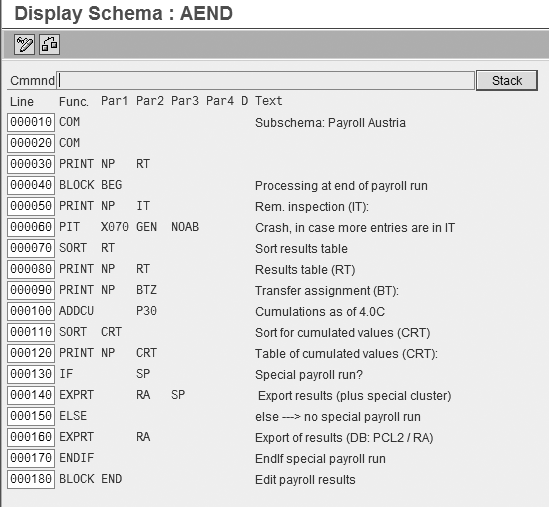
Task: Click the ELSE function on line 000150
Action: pyautogui.click(x=73, y=416)
